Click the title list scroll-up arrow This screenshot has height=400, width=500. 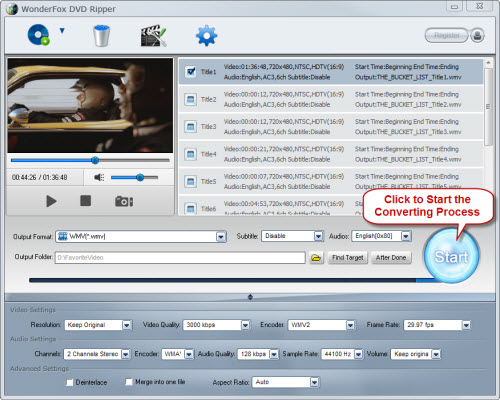coord(488,63)
